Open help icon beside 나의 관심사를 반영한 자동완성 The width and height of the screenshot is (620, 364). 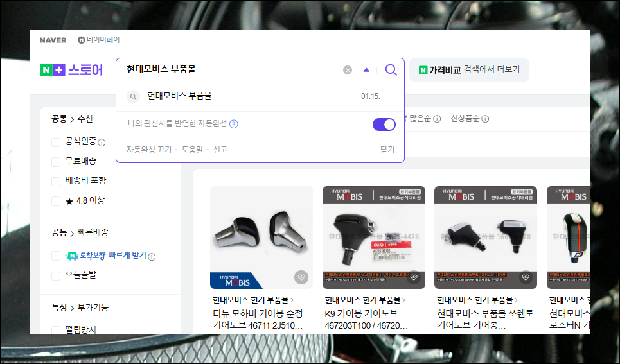234,124
